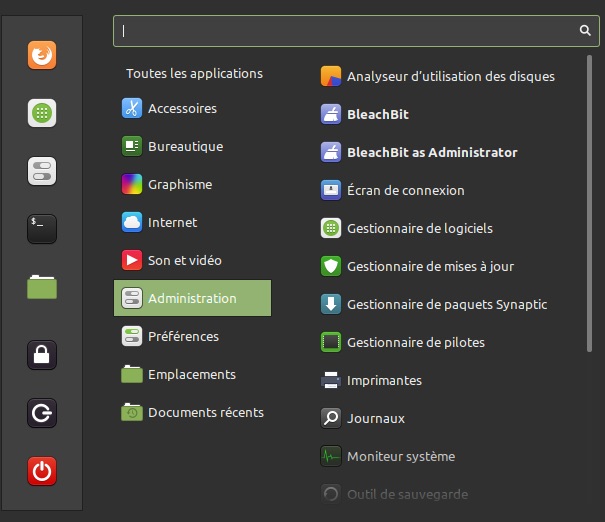Click the applications list vertical scrollbar
This screenshot has width=605, height=522.
[x=590, y=200]
